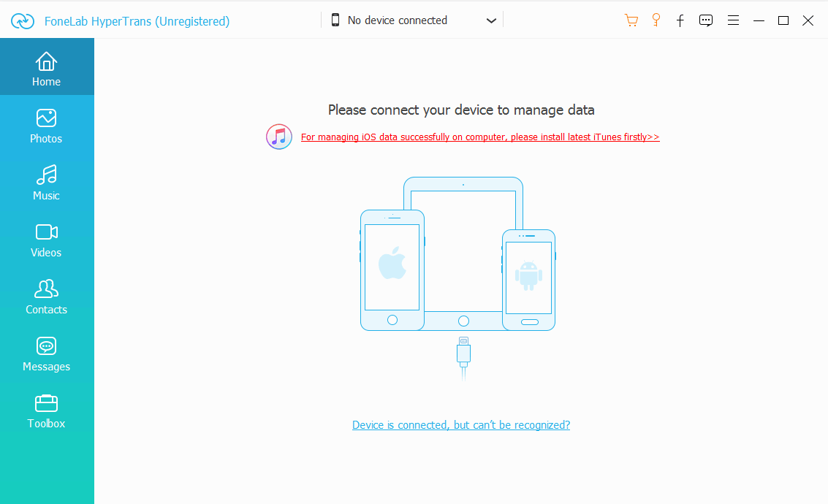Click the iTunes music note icon
This screenshot has width=828, height=504.
click(x=279, y=137)
